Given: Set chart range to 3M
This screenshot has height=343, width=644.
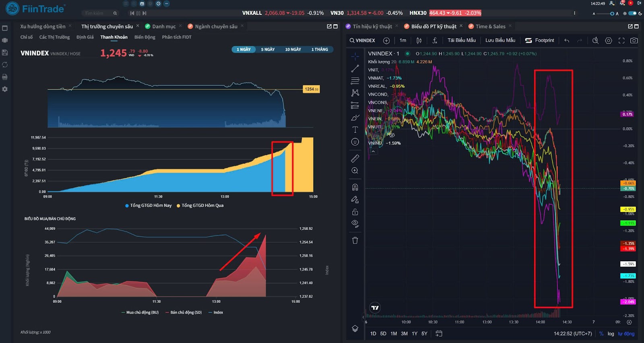Looking at the screenshot, I should point(404,334).
